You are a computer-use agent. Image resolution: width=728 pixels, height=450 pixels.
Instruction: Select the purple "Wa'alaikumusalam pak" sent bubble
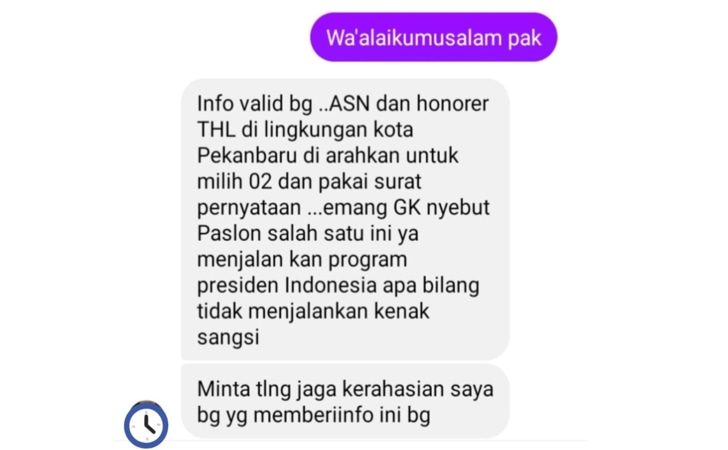click(434, 37)
